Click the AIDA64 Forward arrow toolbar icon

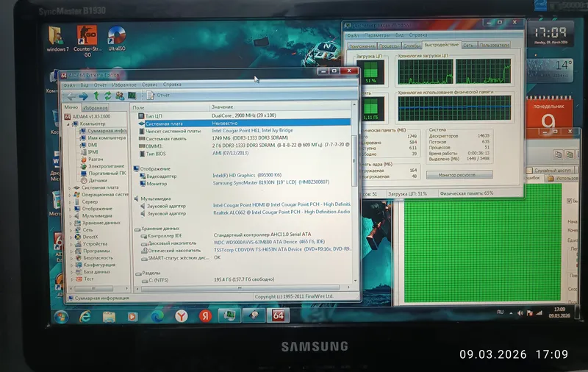click(83, 96)
